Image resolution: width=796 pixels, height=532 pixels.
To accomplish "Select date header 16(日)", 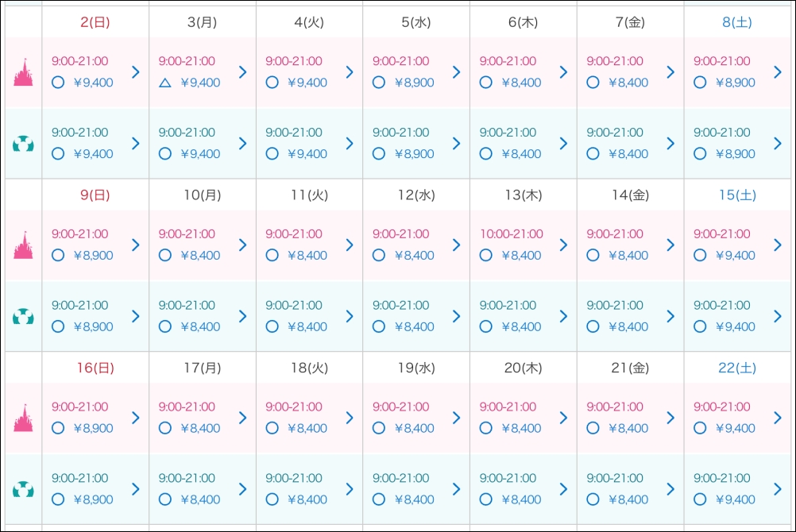I will [x=95, y=368].
